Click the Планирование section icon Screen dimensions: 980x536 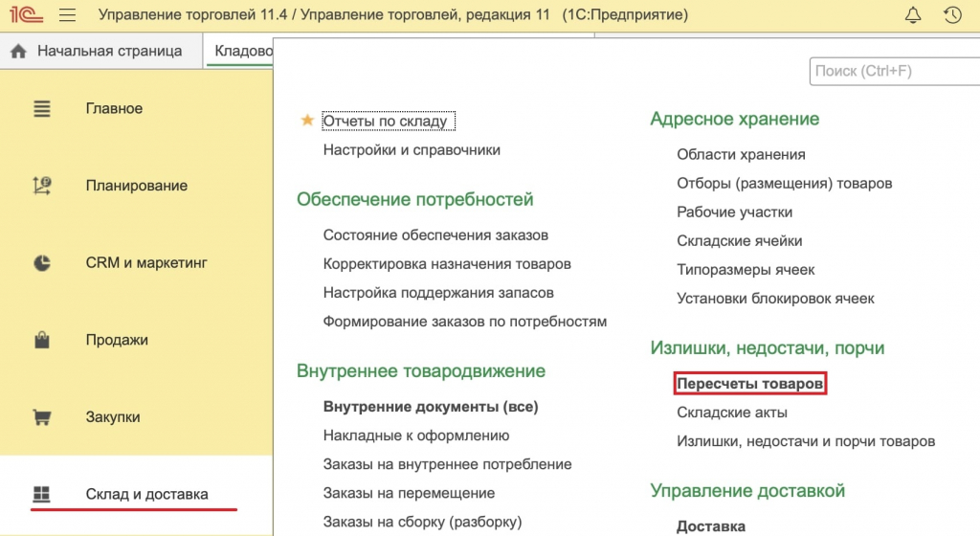(x=42, y=186)
